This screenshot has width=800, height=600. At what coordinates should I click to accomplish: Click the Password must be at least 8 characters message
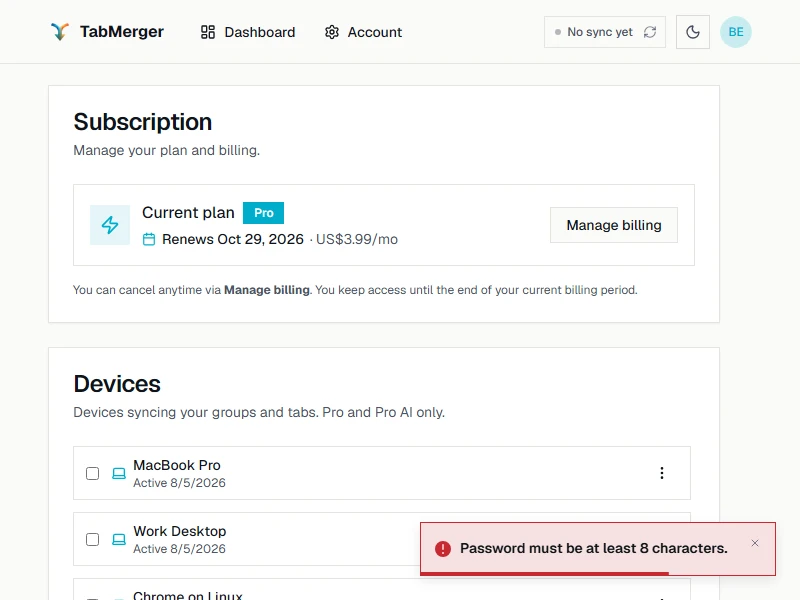[x=594, y=548]
